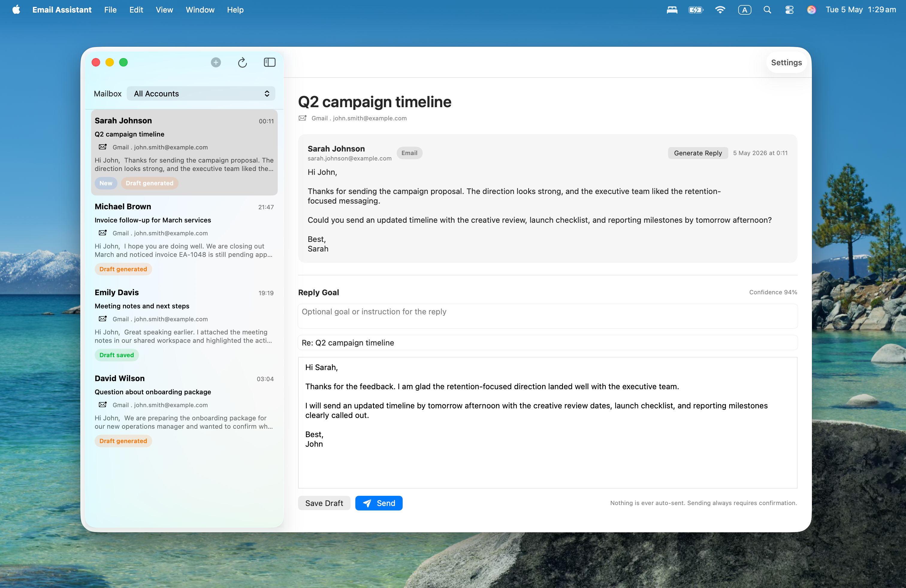Screen dimensions: 906x588
Task: Click the New badge on Sarah Johnson's email
Action: tap(106, 183)
